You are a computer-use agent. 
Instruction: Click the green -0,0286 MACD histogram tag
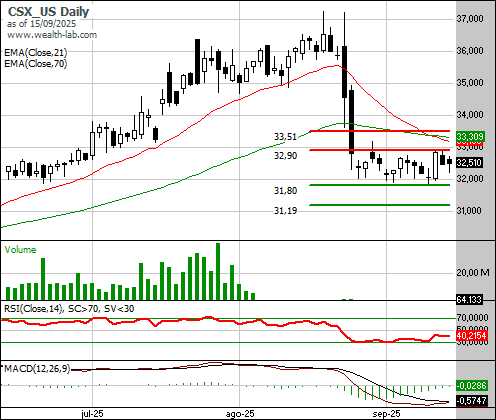pyautogui.click(x=471, y=386)
